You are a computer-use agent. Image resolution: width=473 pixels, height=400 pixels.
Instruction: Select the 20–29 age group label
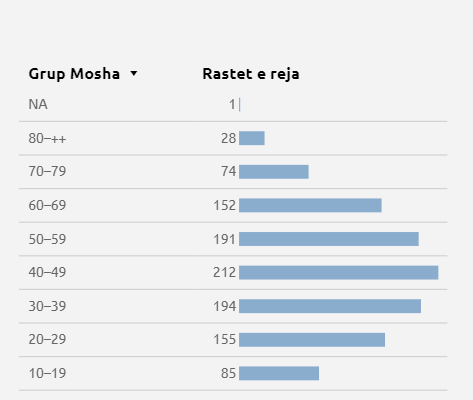click(x=47, y=339)
